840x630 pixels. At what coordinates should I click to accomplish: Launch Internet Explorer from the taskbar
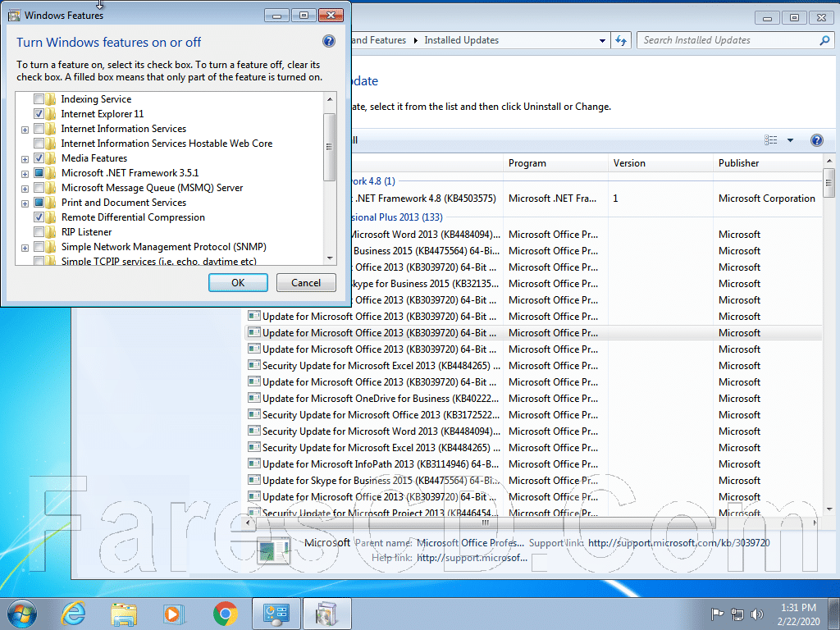(x=73, y=614)
